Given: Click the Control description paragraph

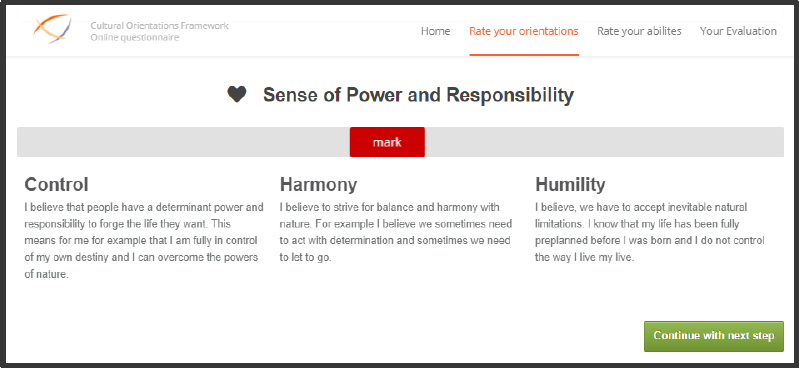Looking at the screenshot, I should (x=144, y=241).
